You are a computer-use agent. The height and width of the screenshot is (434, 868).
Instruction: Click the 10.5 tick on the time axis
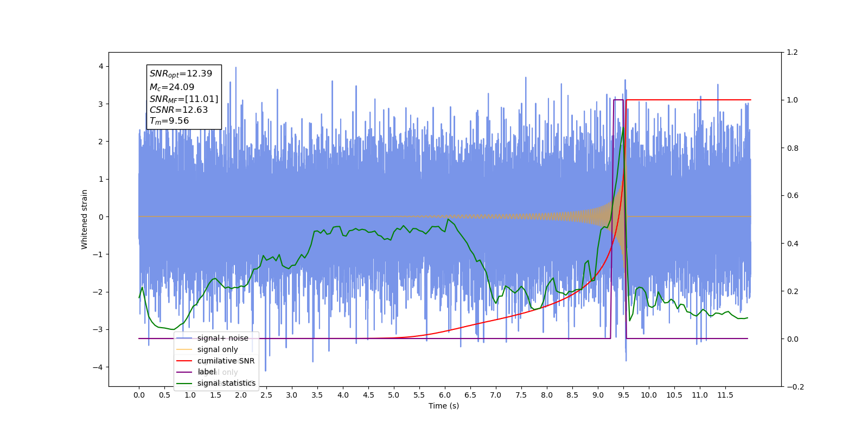pyautogui.click(x=674, y=395)
